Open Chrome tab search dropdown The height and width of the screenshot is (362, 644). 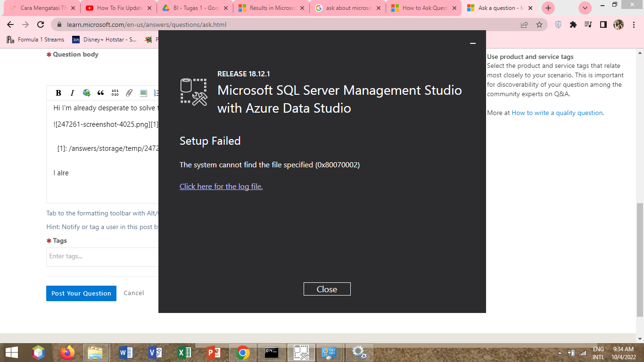pos(585,8)
